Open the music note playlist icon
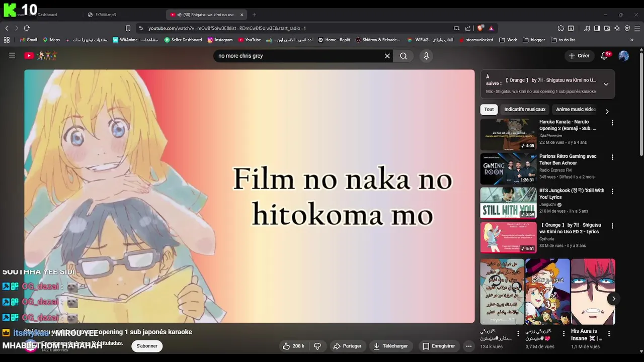 tap(587, 28)
